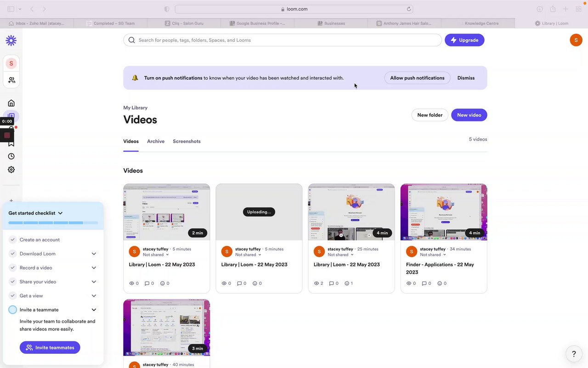Toggle the Create an account checkmark
Viewport: 588px width, 368px height.
pyautogui.click(x=13, y=240)
